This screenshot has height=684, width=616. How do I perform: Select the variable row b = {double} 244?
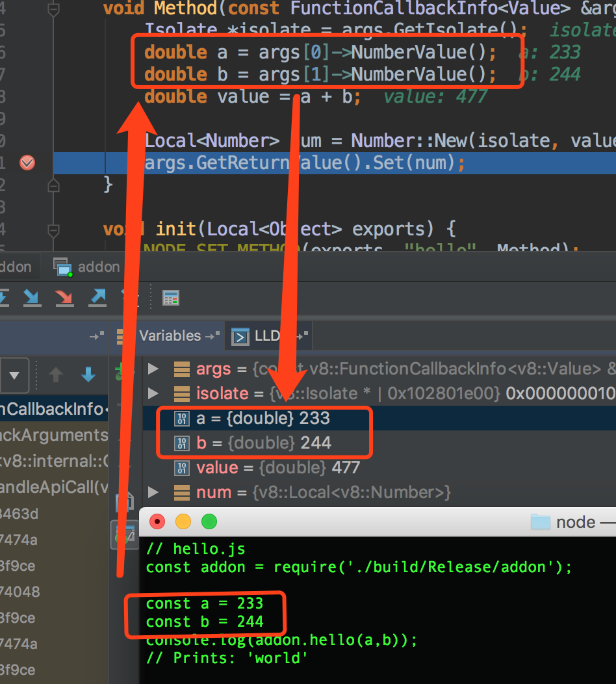[x=379, y=443]
